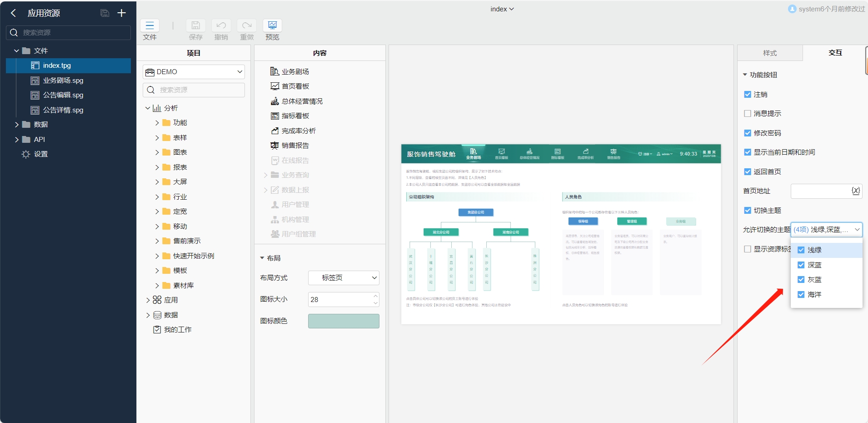Click the Save (保存) toolbar icon
The image size is (868, 423).
point(195,25)
